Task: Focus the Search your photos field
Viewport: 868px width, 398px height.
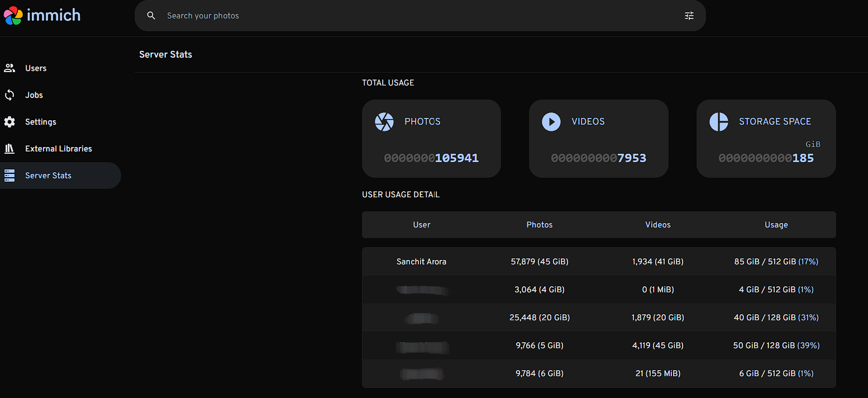Action: [x=420, y=16]
